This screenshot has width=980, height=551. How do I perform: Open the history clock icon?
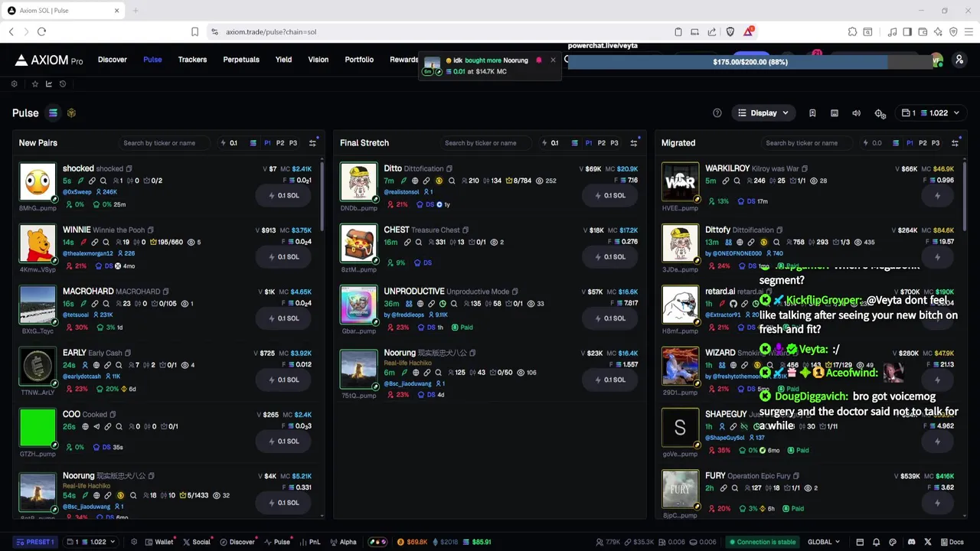63,84
